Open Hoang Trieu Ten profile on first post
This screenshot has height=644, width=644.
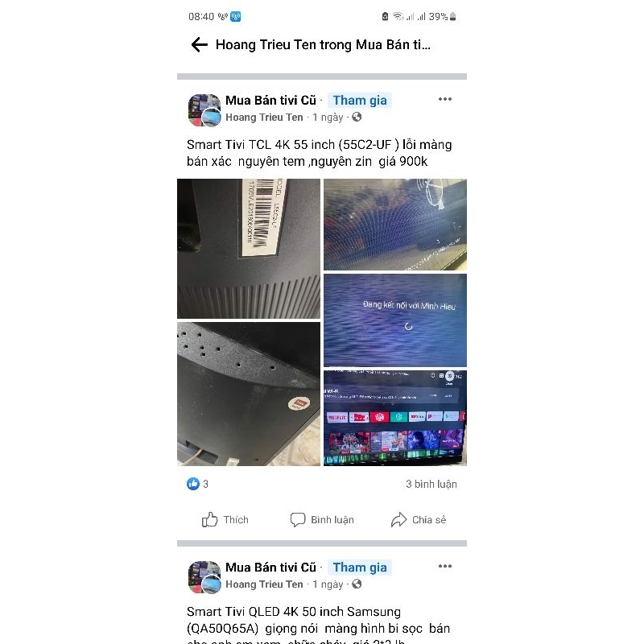tap(264, 118)
